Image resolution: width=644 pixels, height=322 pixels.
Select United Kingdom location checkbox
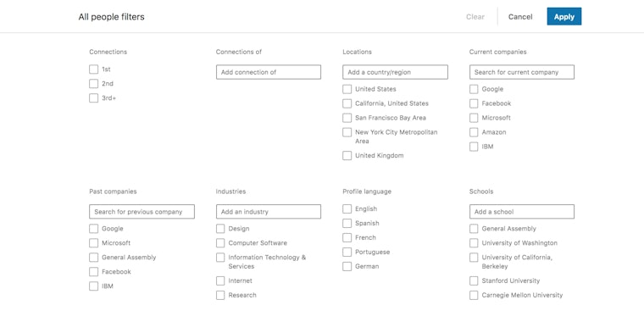[347, 156]
